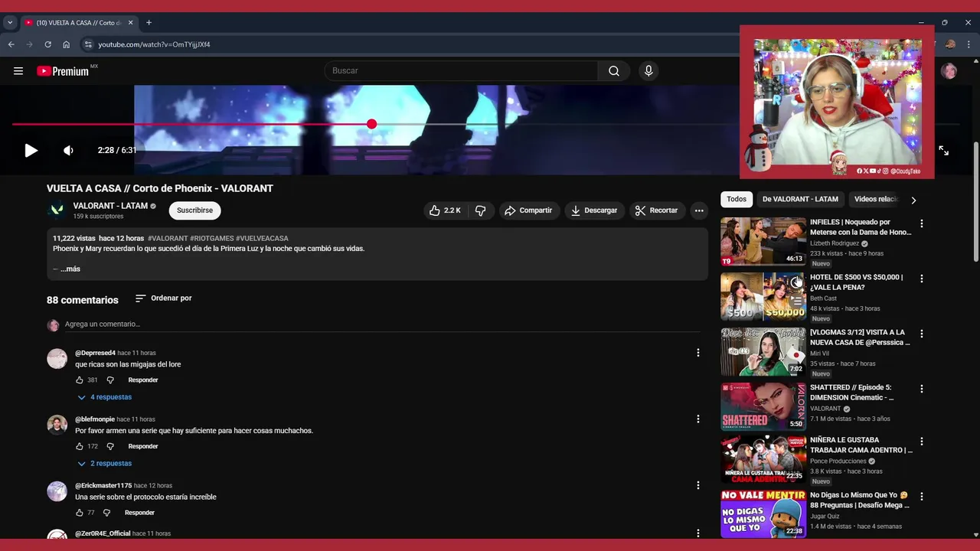The height and width of the screenshot is (551, 980).
Task: Open options menu for @Erickmaster1175 comment
Action: point(697,485)
